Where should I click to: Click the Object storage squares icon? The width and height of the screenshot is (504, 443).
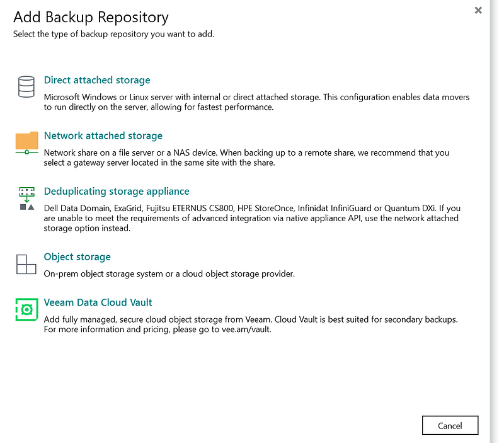coord(26,264)
